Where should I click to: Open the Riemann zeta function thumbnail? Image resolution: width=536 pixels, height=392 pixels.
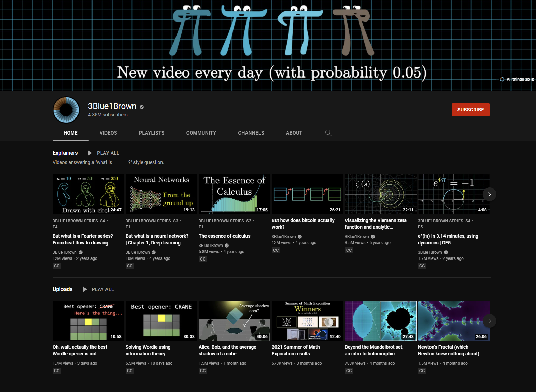coord(381,194)
